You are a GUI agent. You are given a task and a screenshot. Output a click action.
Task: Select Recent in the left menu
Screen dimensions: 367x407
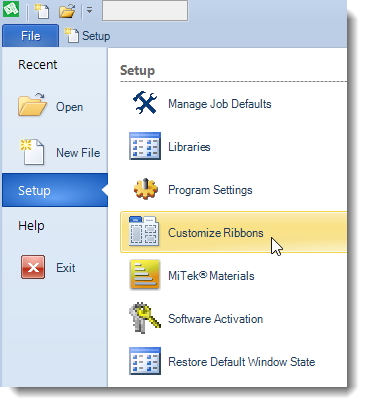tap(38, 64)
